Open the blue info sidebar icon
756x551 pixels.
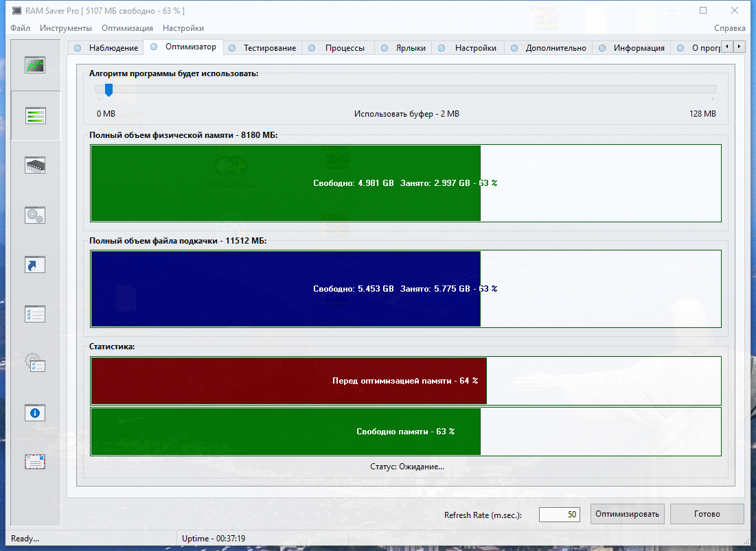click(x=35, y=413)
